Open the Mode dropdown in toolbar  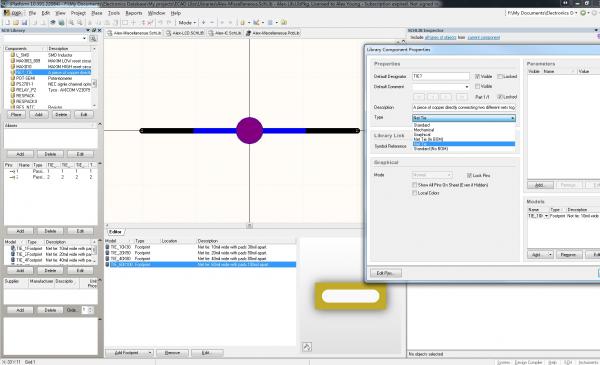pyautogui.click(x=187, y=23)
